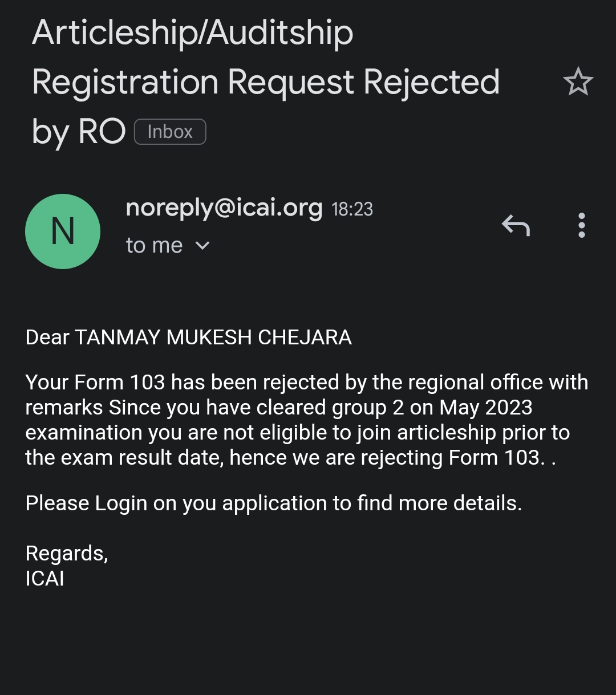Star this rejection email
The height and width of the screenshot is (695, 616).
(578, 82)
